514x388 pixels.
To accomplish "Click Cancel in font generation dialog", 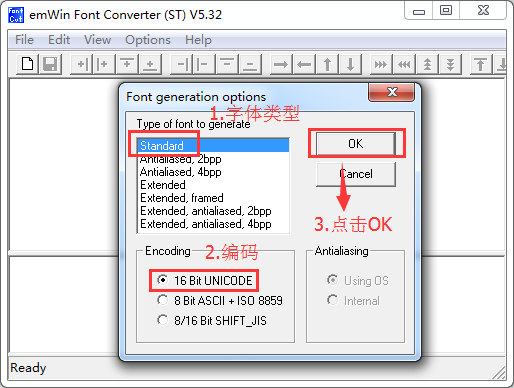I will point(356,174).
